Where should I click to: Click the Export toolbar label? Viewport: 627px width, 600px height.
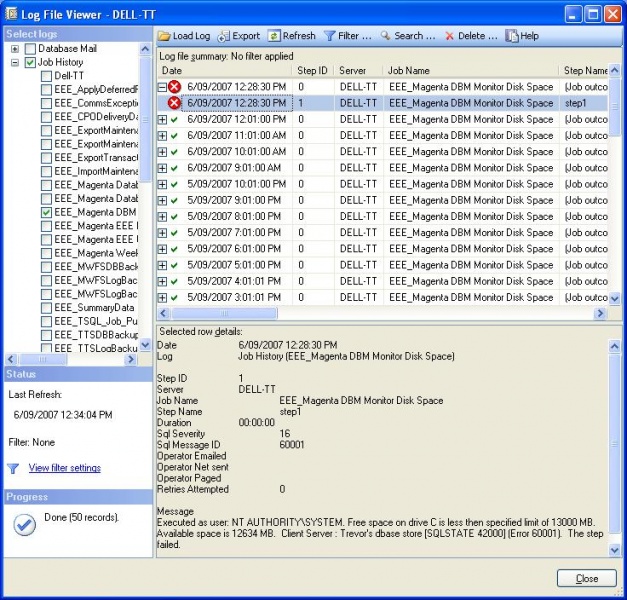246,36
